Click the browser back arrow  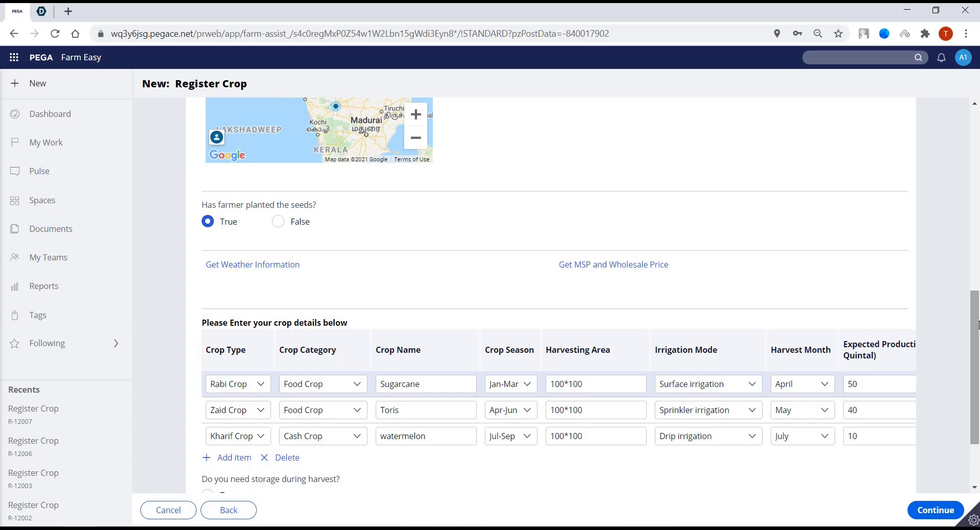point(14,34)
